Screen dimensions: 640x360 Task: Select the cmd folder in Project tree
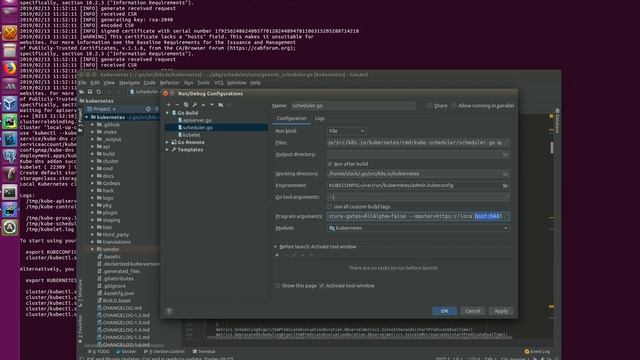(x=107, y=169)
